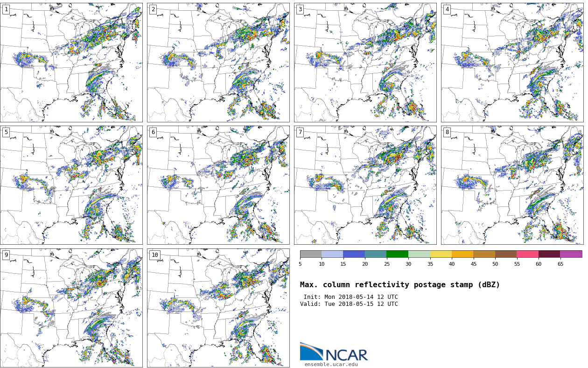Viewport: 588px width, 368px height.
Task: Click the number label on panel 8
Action: 447,132
